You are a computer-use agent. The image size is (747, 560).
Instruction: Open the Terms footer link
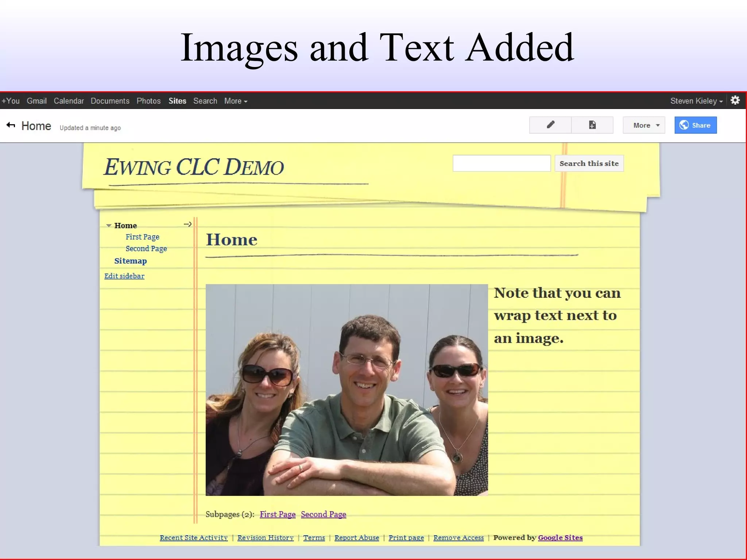coord(314,538)
